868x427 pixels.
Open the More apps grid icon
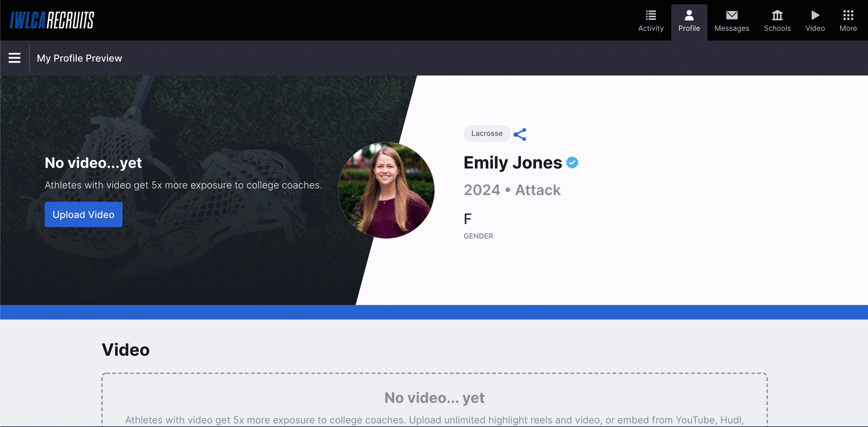coord(848,15)
